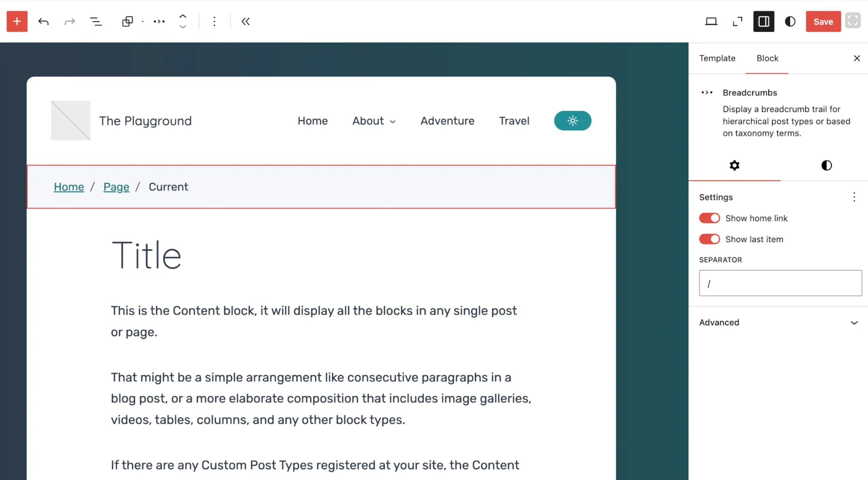Click inside the Separator input field
Viewport: 868px width, 480px height.
780,283
